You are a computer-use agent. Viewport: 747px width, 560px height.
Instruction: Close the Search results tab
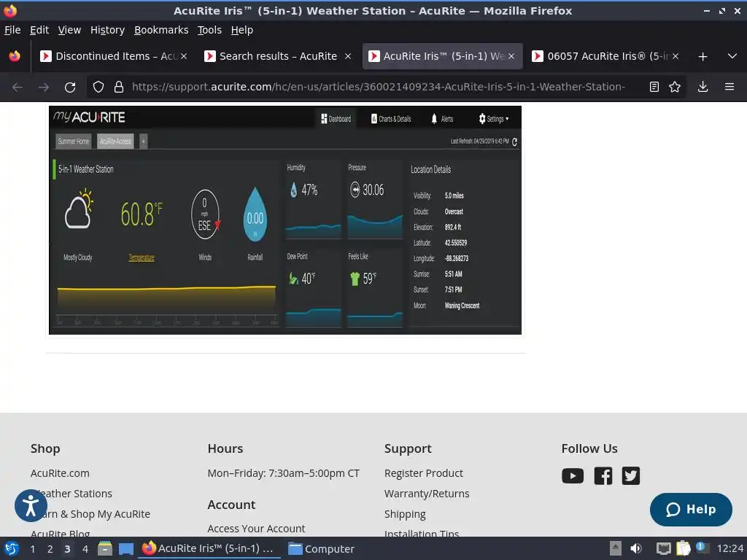pyautogui.click(x=348, y=56)
